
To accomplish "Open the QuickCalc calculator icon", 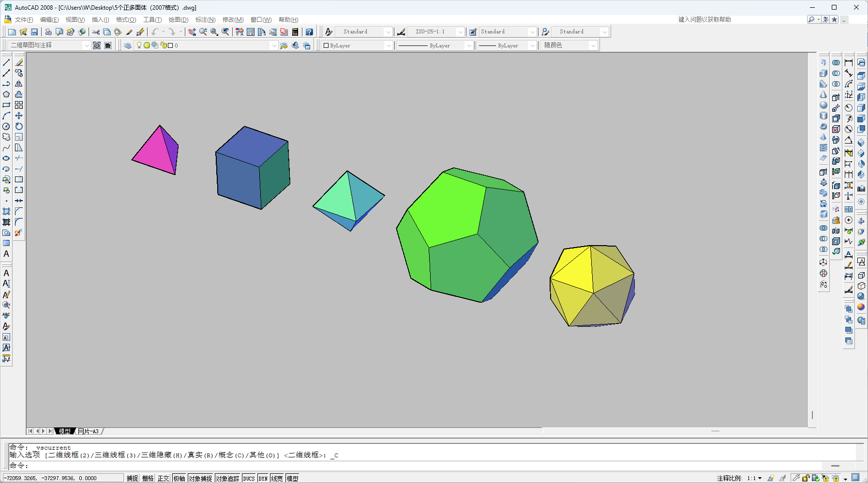I will (x=295, y=32).
